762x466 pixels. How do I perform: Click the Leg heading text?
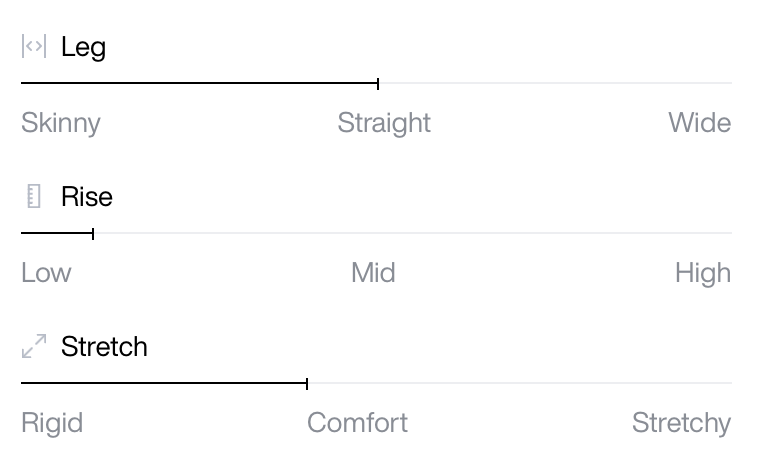[83, 48]
